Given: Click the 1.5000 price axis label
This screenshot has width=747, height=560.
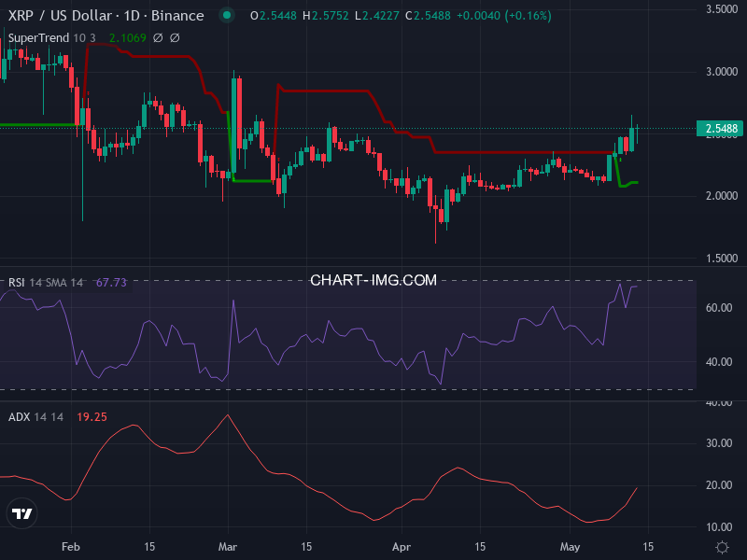Looking at the screenshot, I should tap(721, 259).
